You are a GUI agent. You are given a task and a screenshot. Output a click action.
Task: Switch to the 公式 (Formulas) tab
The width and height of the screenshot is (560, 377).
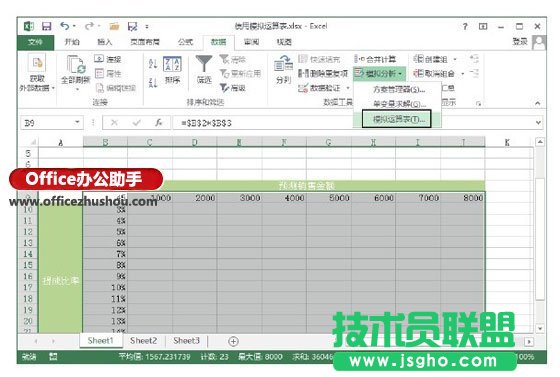click(185, 42)
